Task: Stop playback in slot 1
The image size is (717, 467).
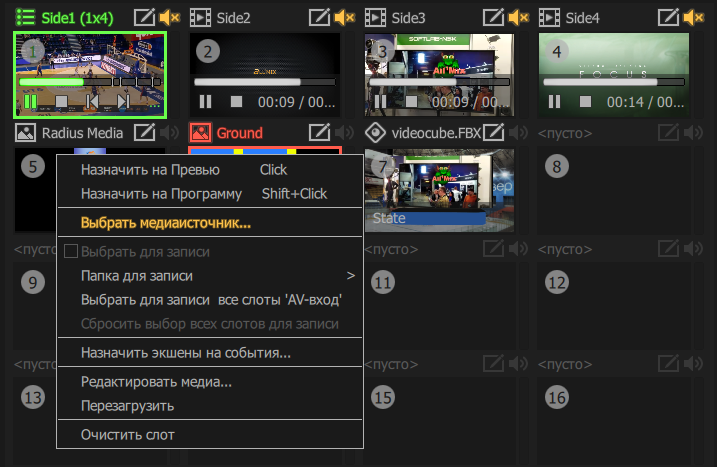Action: tap(61, 101)
